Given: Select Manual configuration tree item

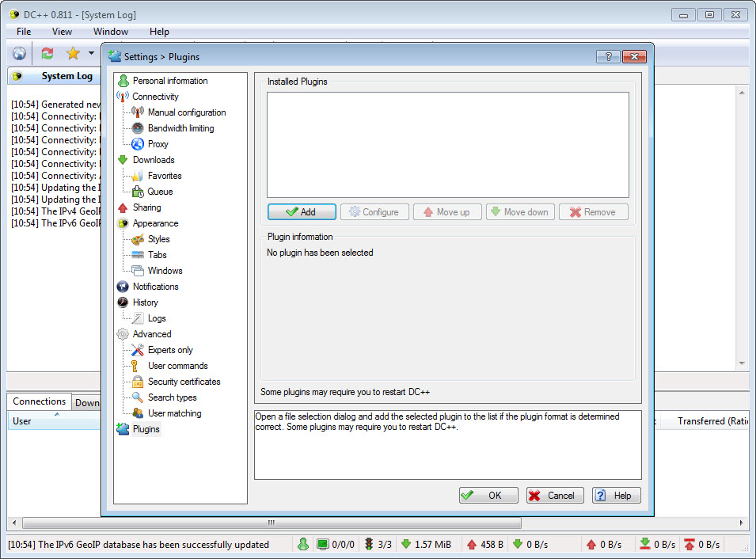Looking at the screenshot, I should click(x=187, y=112).
